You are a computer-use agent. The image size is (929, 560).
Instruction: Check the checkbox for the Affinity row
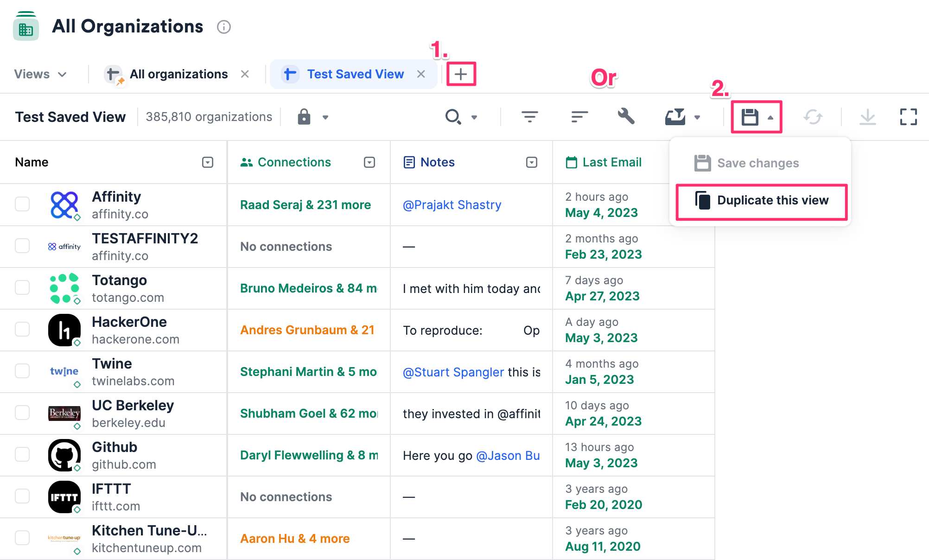click(x=22, y=204)
